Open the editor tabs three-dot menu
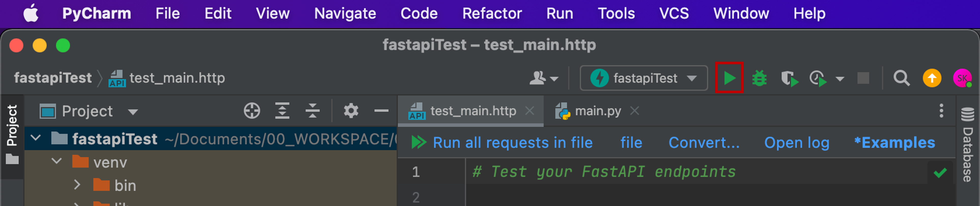 coord(941,111)
